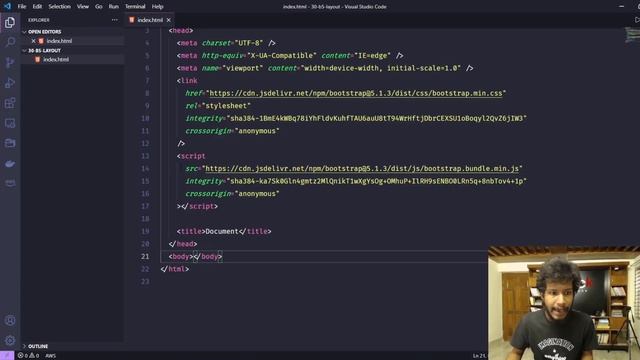Open the Explorer view in activity bar
Viewport: 640px width, 360px height.
click(x=10, y=22)
